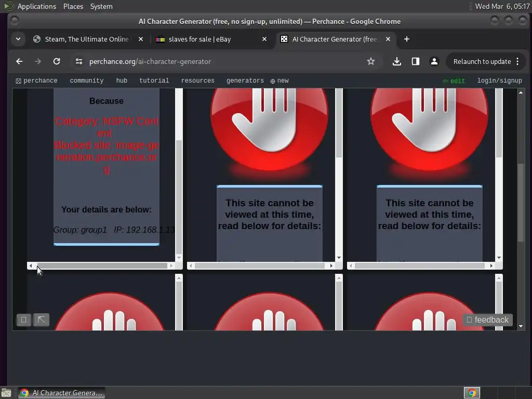Click the square icon button bottom left
The width and height of the screenshot is (532, 399).
tap(24, 320)
